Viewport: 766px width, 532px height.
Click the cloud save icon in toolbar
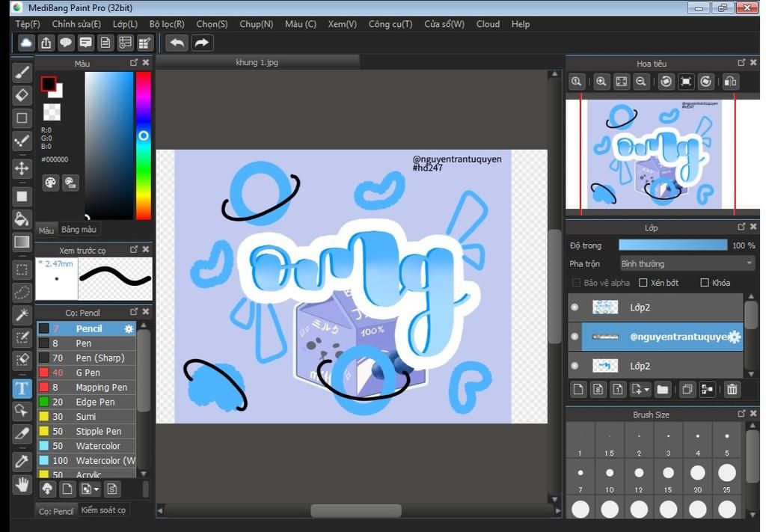click(26, 43)
